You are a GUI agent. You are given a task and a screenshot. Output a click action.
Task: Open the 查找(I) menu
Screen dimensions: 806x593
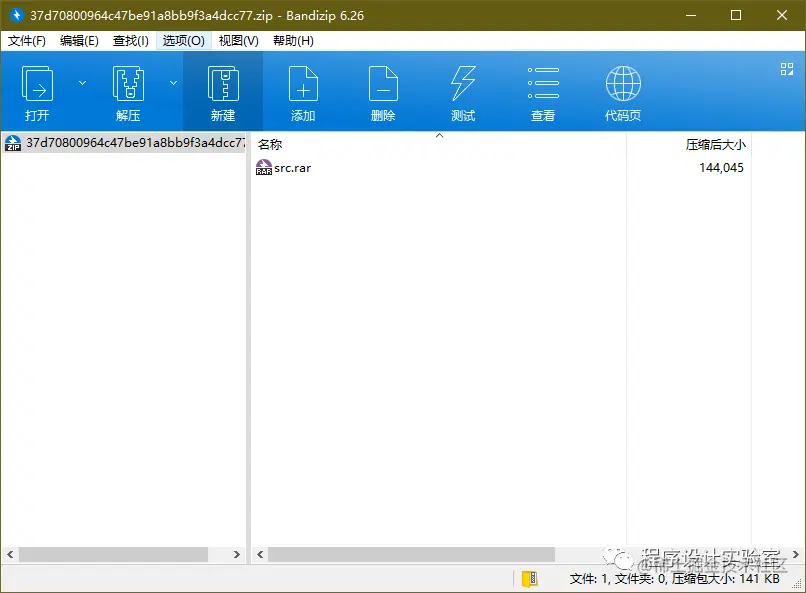[131, 41]
